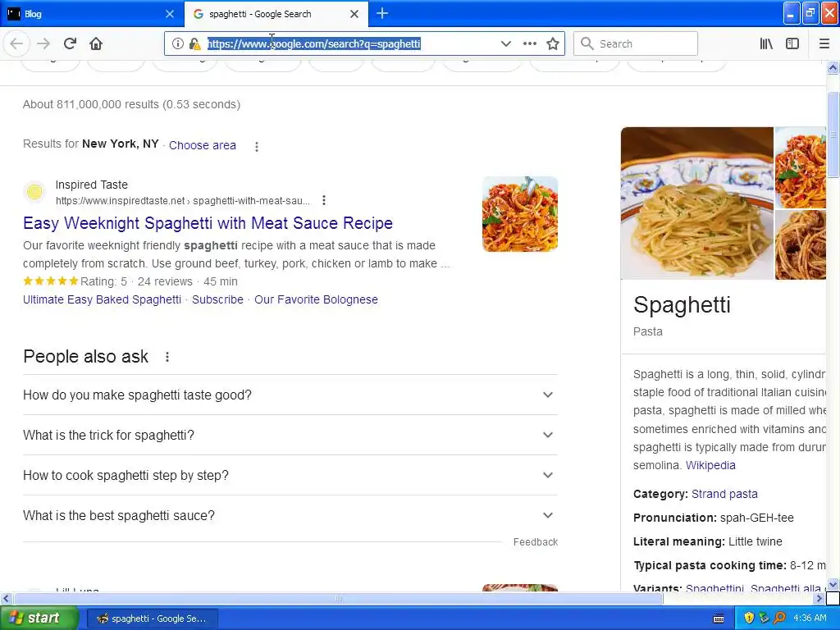Open Ultimate Easy Baked Spaghetti link
The height and width of the screenshot is (630, 840).
click(102, 299)
